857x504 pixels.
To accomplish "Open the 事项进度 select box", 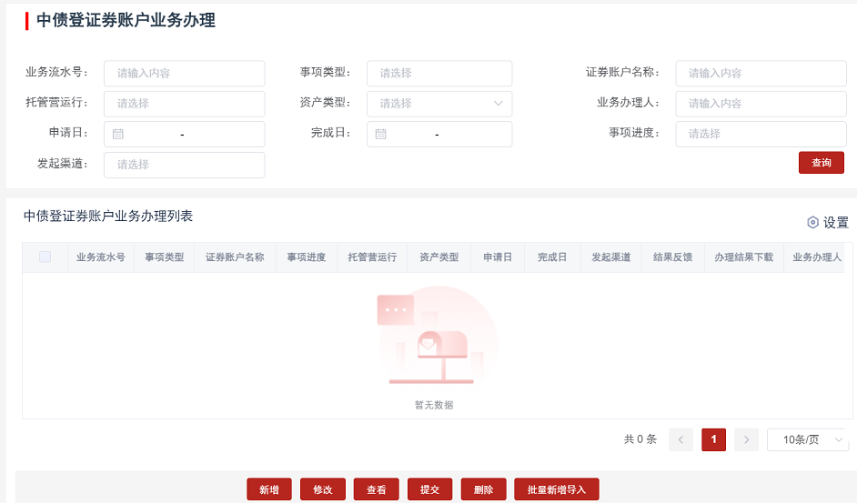I will tap(761, 134).
